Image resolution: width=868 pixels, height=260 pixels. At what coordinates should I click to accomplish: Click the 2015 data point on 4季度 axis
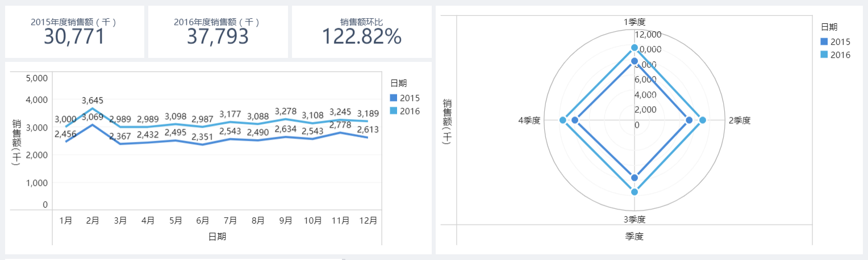(x=575, y=120)
